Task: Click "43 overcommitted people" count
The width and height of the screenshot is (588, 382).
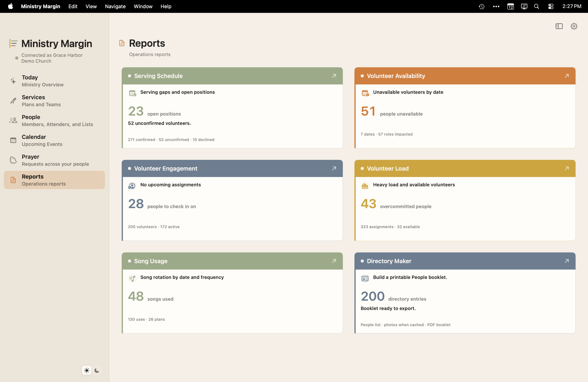Action: pyautogui.click(x=396, y=204)
